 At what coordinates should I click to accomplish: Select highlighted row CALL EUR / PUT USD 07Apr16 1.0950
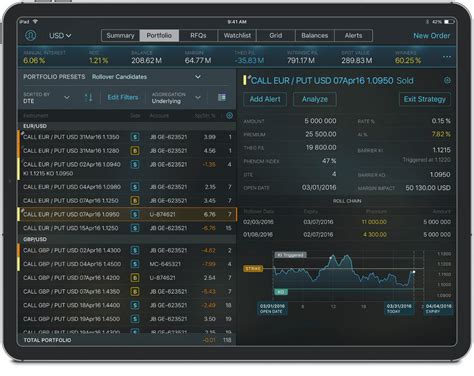coord(127,214)
